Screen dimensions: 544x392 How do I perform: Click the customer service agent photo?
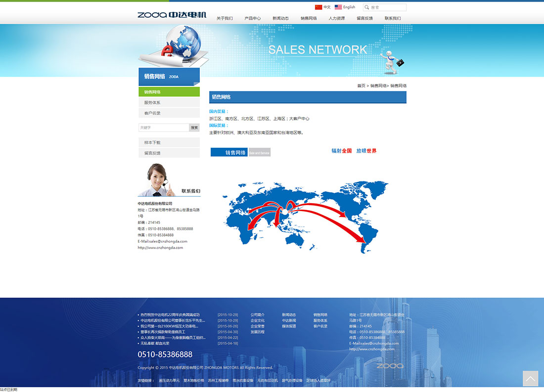tap(158, 180)
